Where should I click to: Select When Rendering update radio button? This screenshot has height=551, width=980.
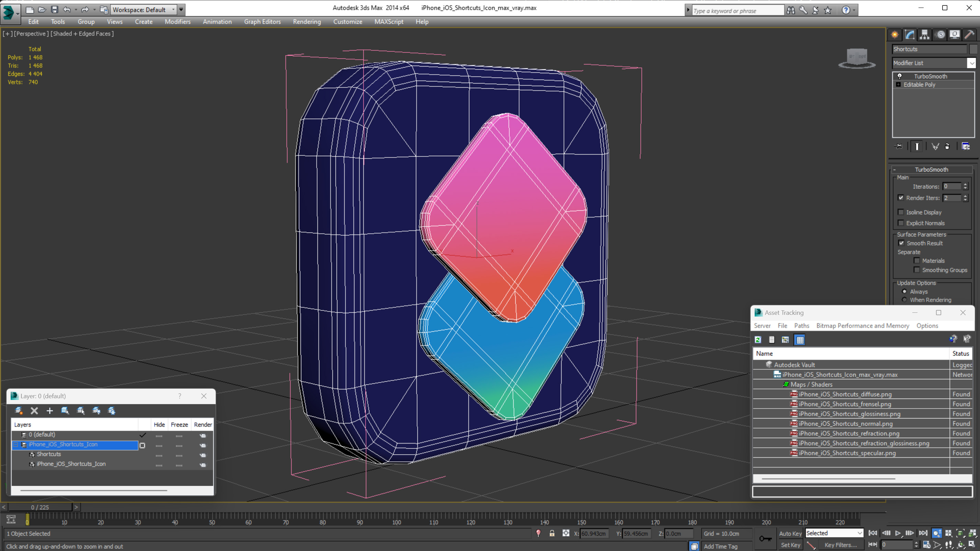pos(905,300)
